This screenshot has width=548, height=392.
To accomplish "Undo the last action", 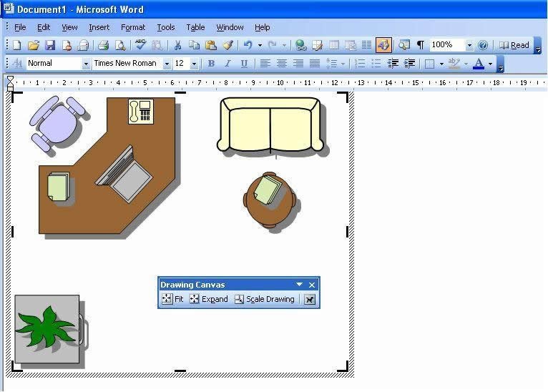I will tap(248, 45).
